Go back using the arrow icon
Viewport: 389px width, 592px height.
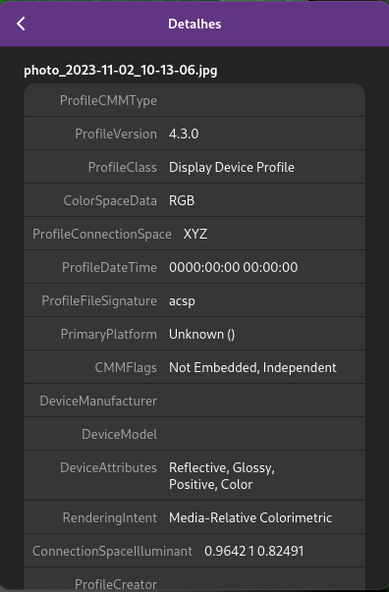coord(21,24)
